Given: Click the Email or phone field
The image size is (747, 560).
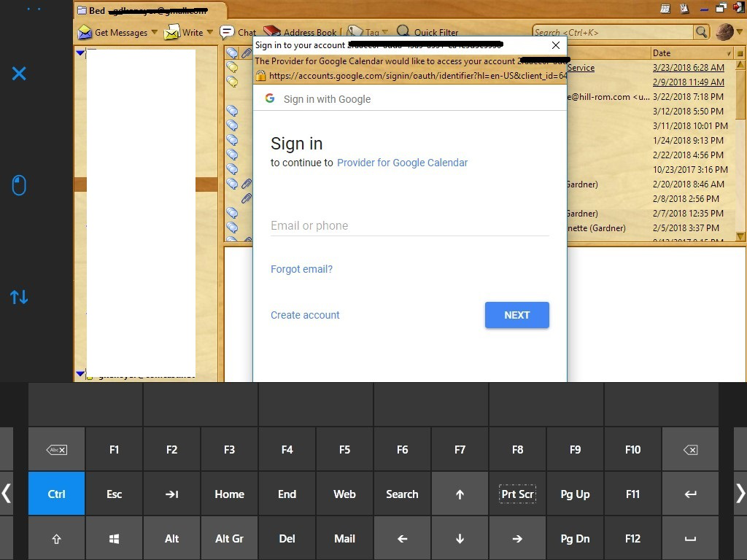Looking at the screenshot, I should click(x=410, y=225).
